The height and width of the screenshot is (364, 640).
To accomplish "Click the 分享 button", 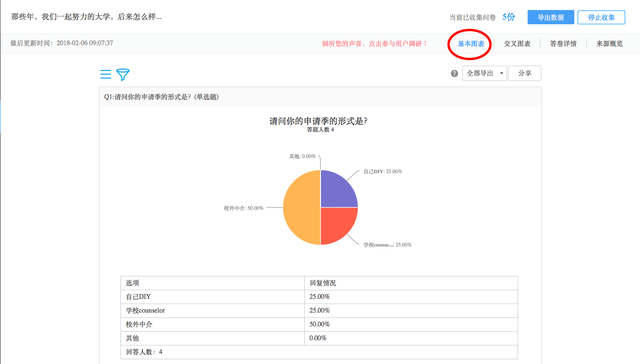I will coord(525,73).
